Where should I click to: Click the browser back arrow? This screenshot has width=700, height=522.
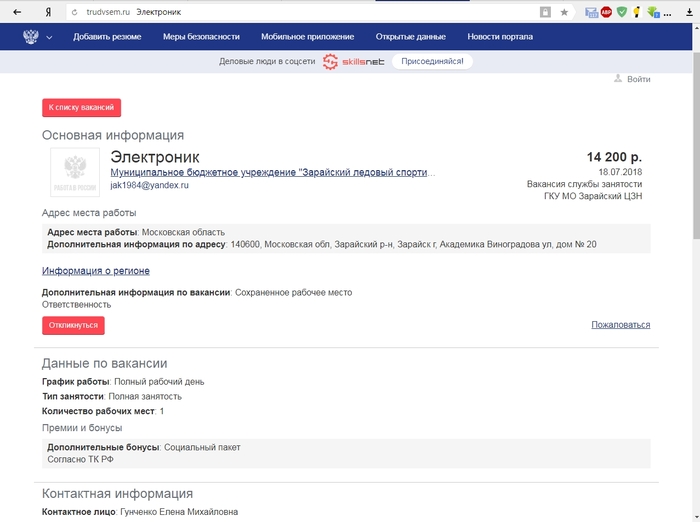(x=16, y=12)
